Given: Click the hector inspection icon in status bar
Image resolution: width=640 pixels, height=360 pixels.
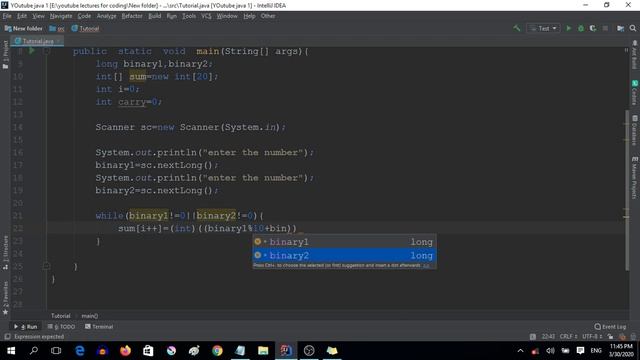Looking at the screenshot, I should [x=622, y=337].
